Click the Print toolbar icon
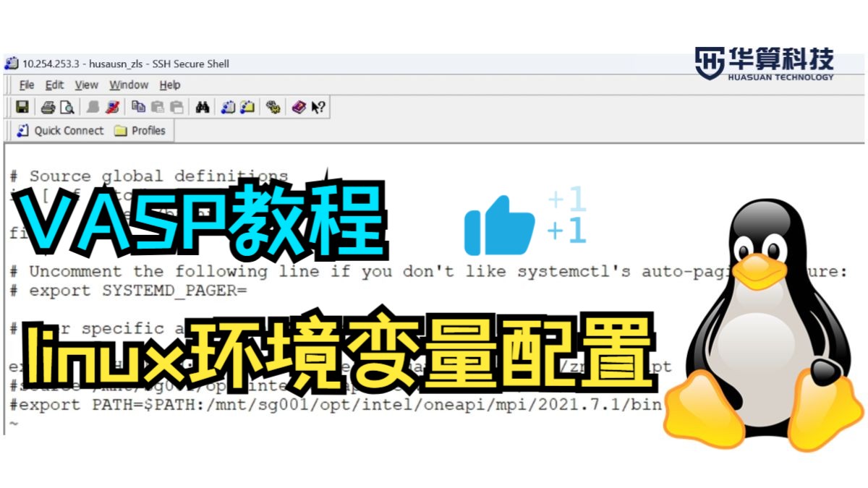Image resolution: width=868 pixels, height=488 pixels. 48,108
